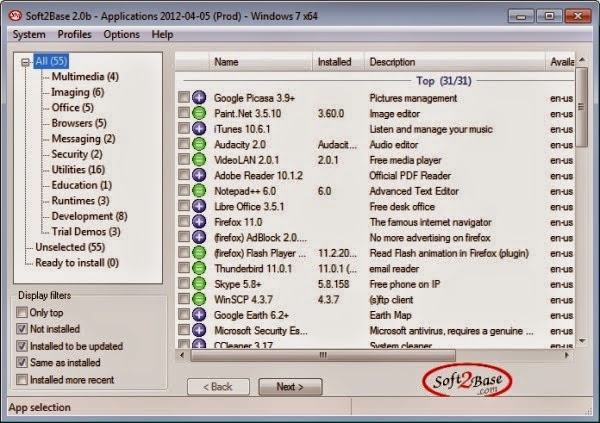Click the scroll right arrow
Screen dimensions: 600x423
coord(567,355)
